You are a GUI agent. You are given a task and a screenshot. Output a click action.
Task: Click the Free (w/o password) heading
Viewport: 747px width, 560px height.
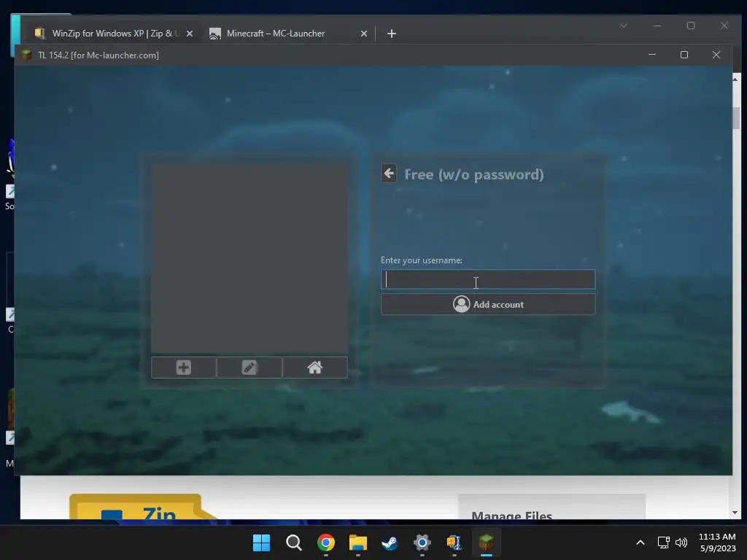pos(474,174)
